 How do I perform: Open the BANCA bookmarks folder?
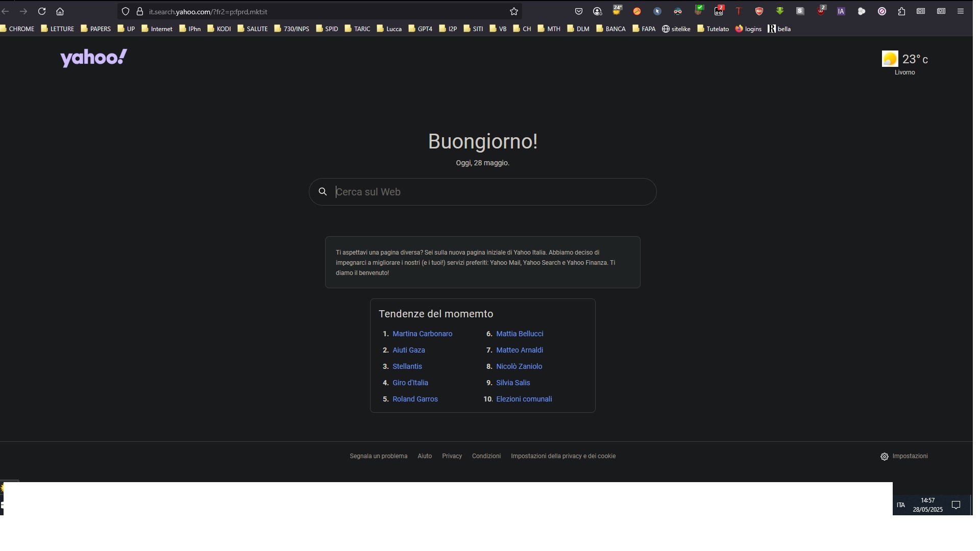pyautogui.click(x=611, y=29)
